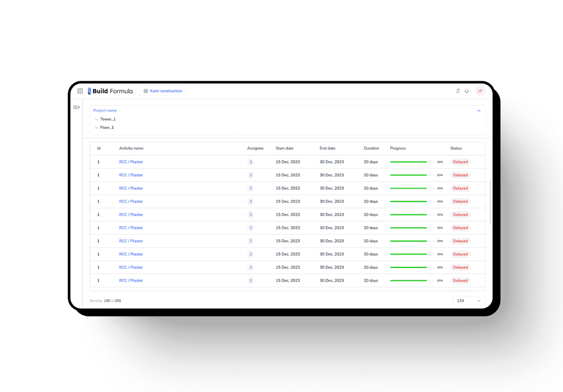This screenshot has height=392, width=563.
Task: Select Floor_1 in project tree
Action: pos(107,128)
